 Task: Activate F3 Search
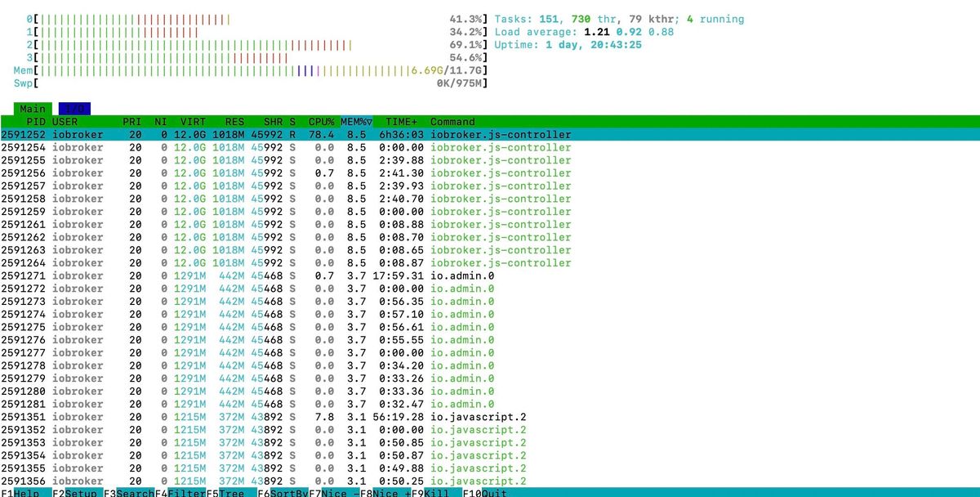click(130, 492)
